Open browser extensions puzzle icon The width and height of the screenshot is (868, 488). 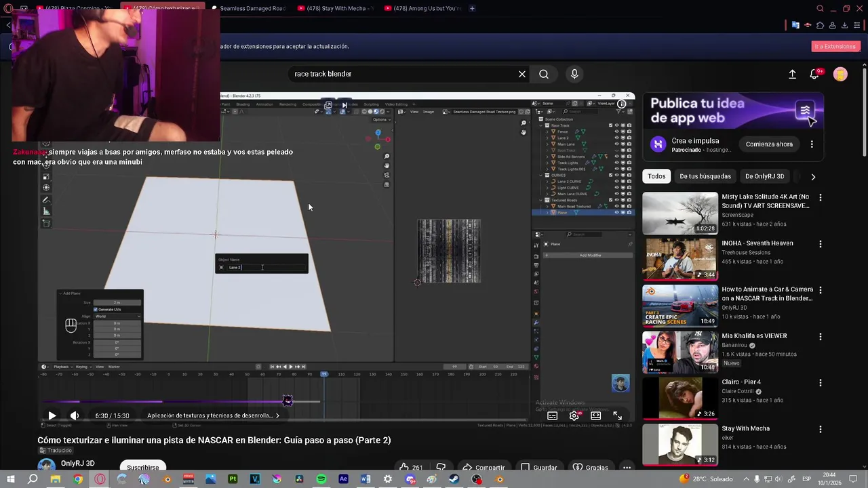(x=820, y=25)
